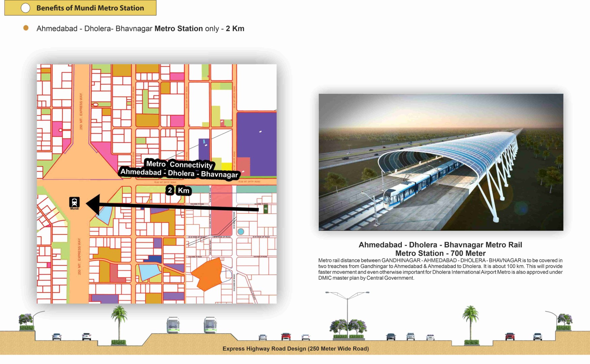
Task: Click the red car left of the central median
Action: 286,336
